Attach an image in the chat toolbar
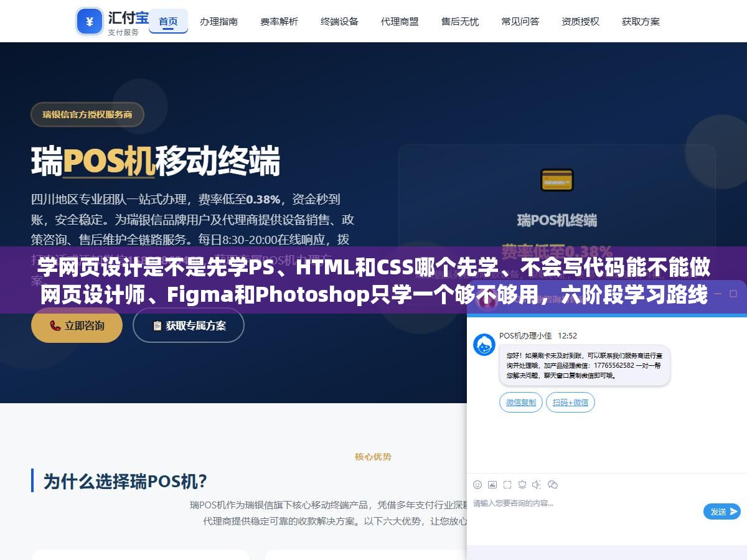The height and width of the screenshot is (560, 747). tap(492, 485)
